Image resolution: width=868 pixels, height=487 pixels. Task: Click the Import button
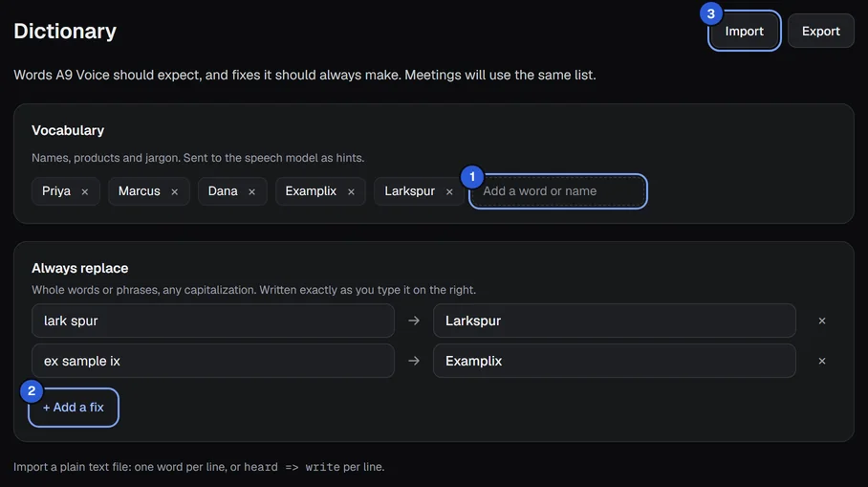744,31
